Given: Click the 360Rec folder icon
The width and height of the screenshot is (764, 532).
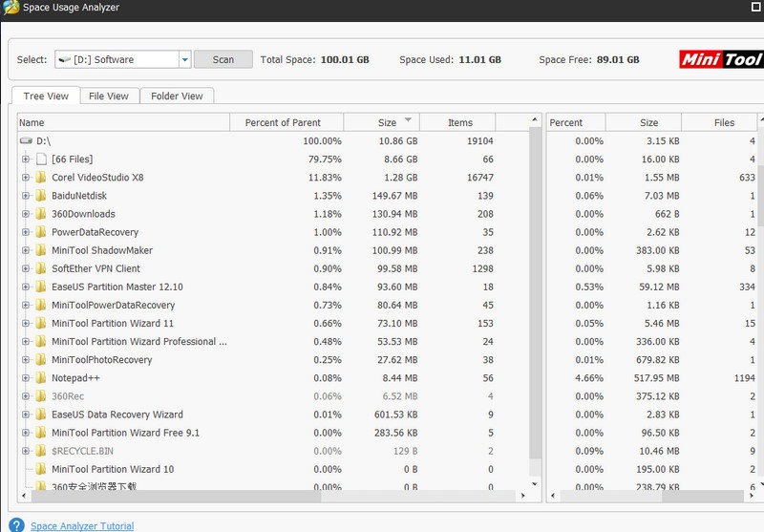Looking at the screenshot, I should click(x=41, y=396).
